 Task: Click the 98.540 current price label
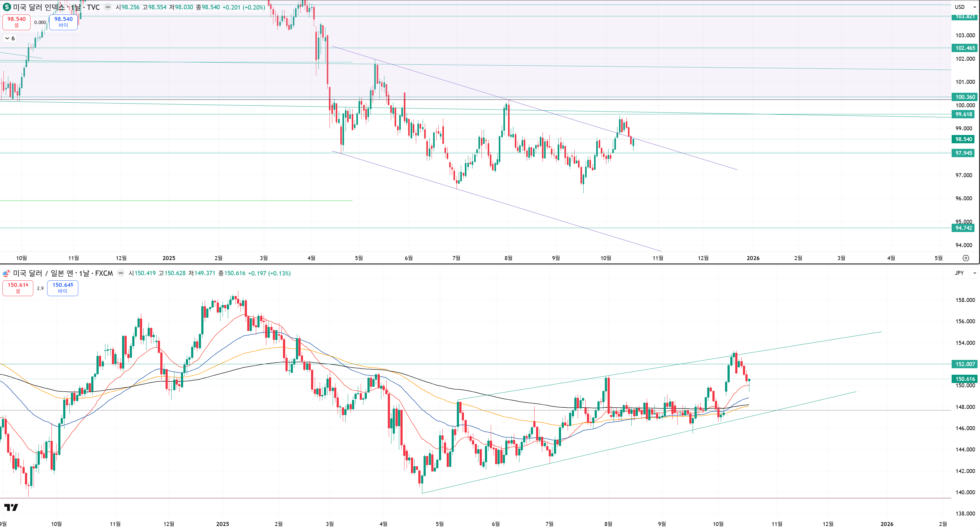964,139
